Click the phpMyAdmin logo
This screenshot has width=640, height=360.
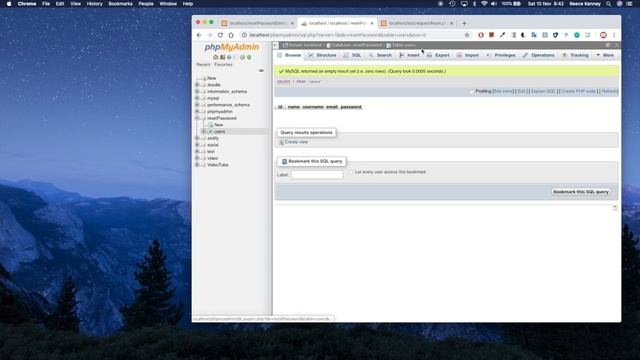[231, 47]
